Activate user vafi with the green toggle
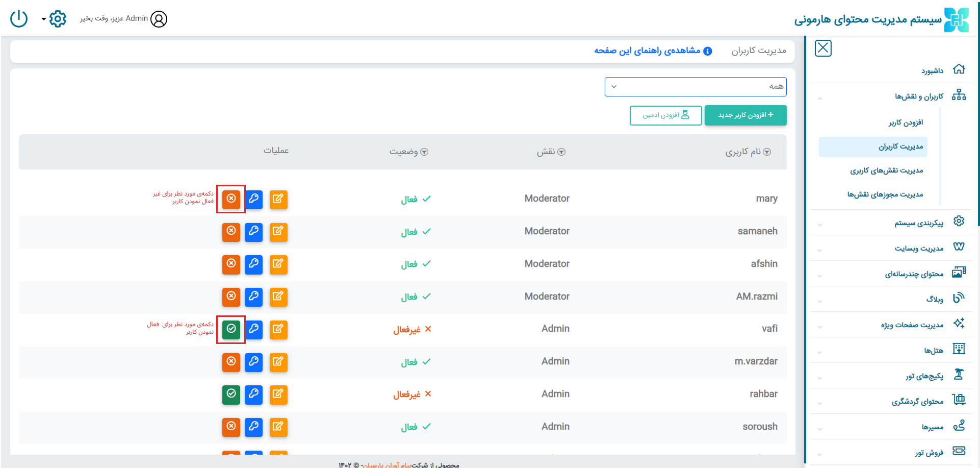The height and width of the screenshot is (468, 980). click(x=231, y=329)
